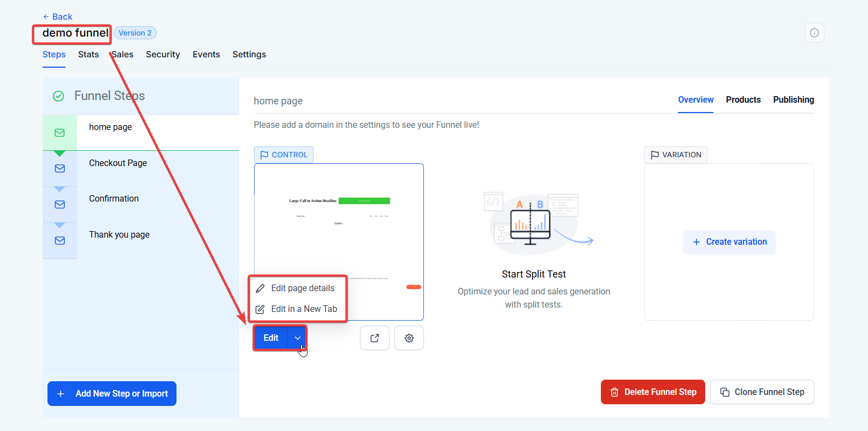Choose Edit page details from menu
868x431 pixels.
(x=303, y=288)
